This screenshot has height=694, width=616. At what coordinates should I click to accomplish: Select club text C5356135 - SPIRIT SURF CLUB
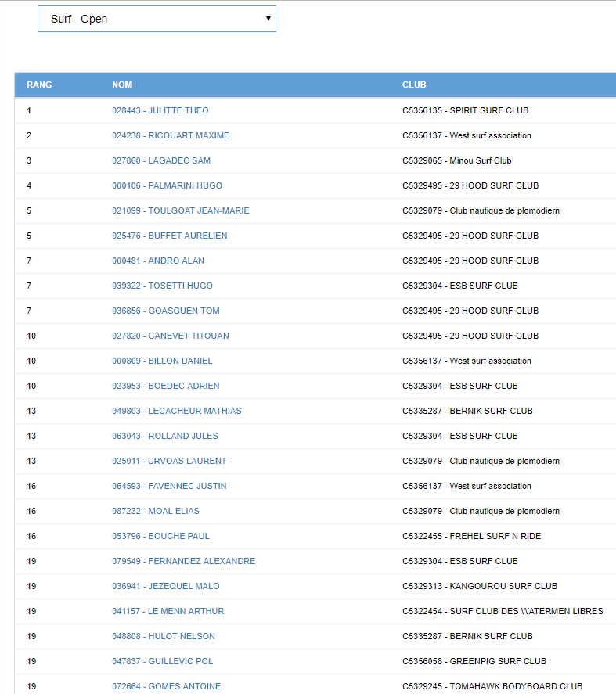pyautogui.click(x=466, y=110)
